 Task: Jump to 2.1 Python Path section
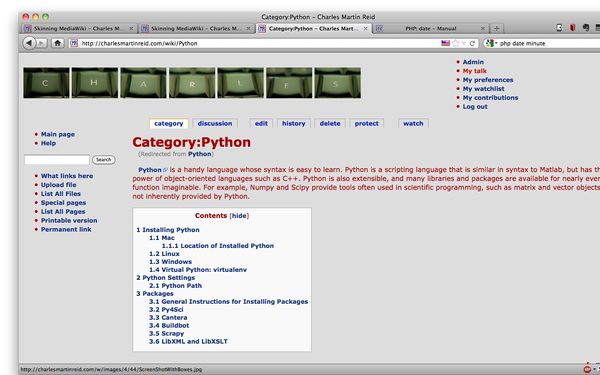(175, 286)
